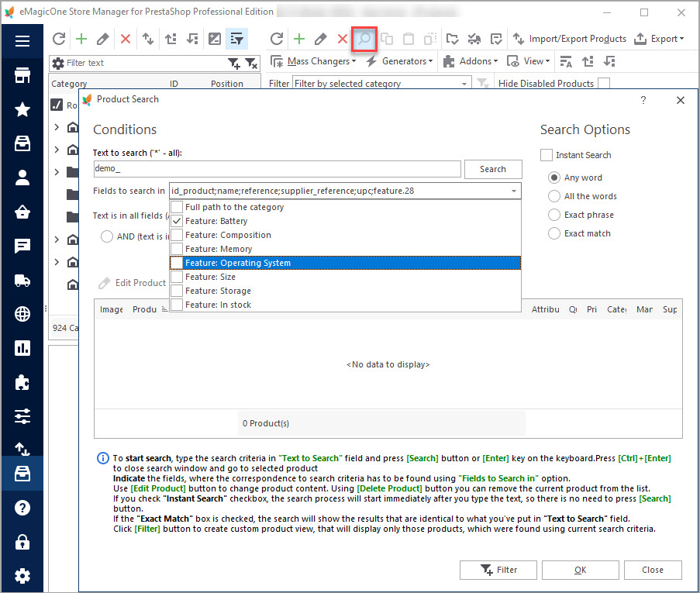
Task: Open the addons puzzle icon in sidebar
Action: (x=22, y=382)
